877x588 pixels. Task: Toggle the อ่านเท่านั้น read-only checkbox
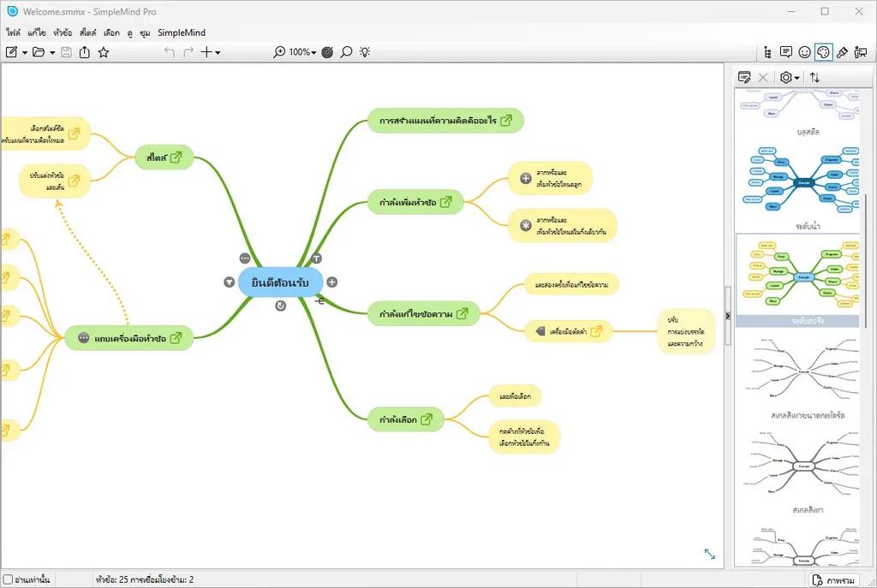(x=8, y=579)
